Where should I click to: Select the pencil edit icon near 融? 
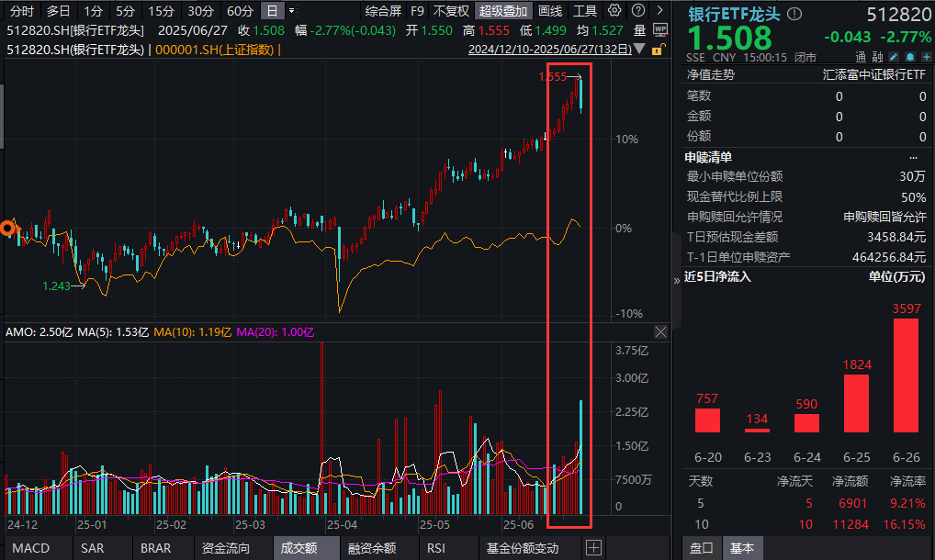[x=893, y=57]
